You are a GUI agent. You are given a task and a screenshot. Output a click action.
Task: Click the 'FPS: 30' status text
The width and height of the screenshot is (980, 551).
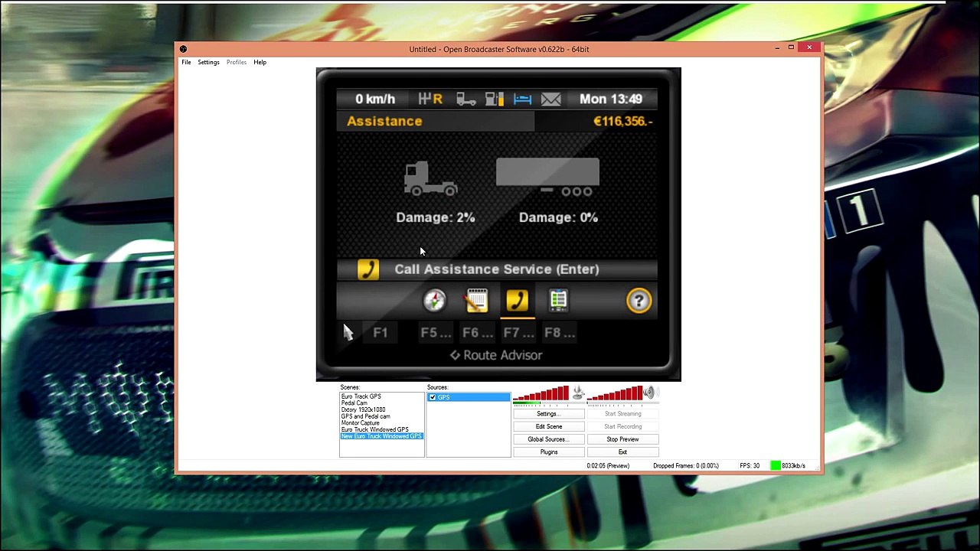(x=750, y=466)
